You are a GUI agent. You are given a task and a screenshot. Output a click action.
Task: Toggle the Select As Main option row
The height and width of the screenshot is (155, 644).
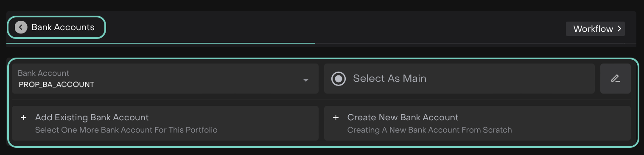[459, 78]
